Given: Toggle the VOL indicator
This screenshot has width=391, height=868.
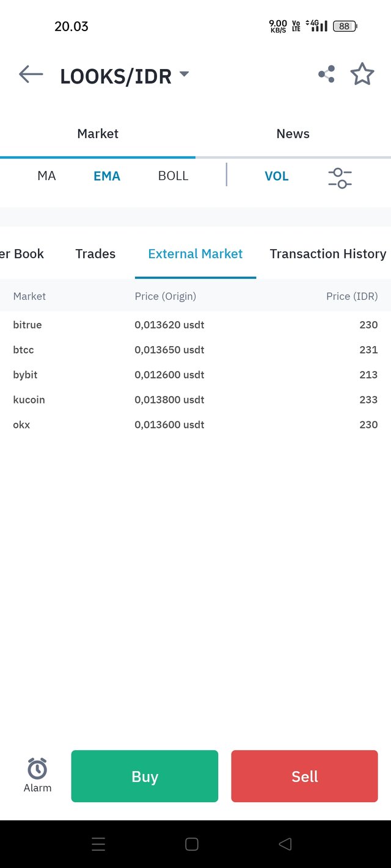Looking at the screenshot, I should point(276,176).
